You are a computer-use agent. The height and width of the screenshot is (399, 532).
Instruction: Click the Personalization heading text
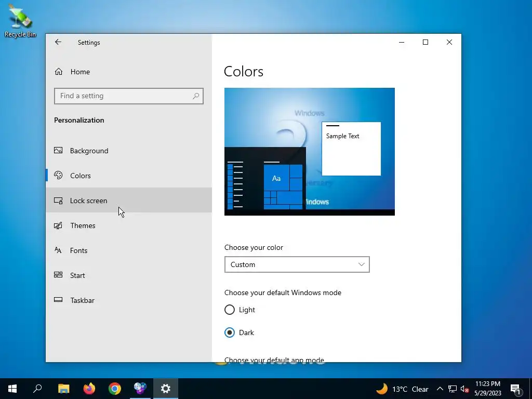click(79, 120)
